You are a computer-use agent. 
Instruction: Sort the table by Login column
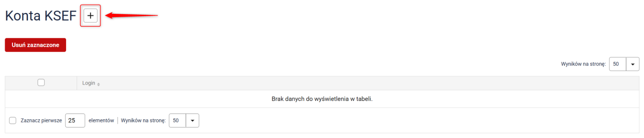89,83
